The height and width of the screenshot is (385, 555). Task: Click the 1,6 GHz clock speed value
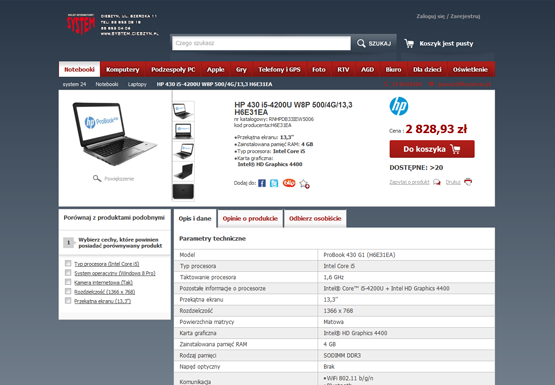pos(333,277)
